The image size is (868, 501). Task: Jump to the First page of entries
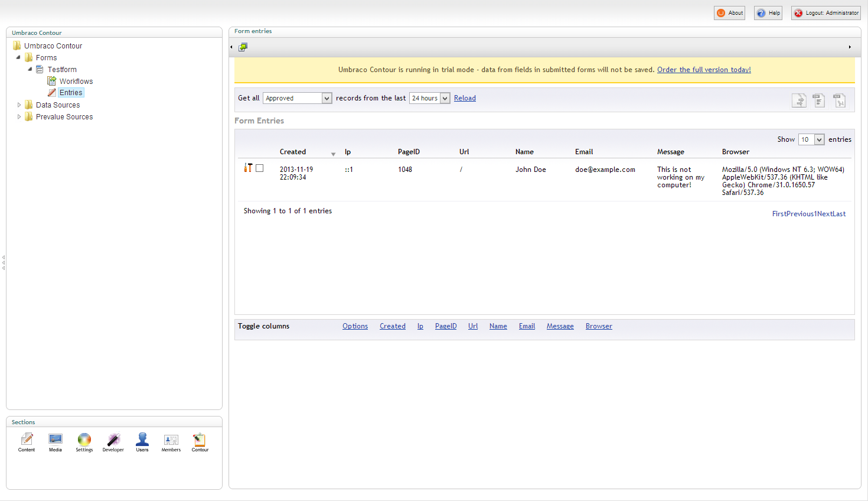(x=779, y=214)
